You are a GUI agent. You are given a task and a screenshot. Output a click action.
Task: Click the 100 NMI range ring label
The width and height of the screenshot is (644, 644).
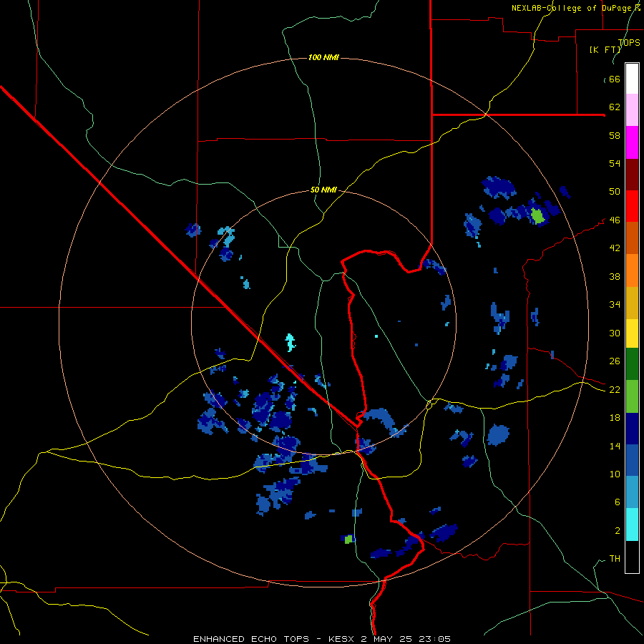coord(323,57)
